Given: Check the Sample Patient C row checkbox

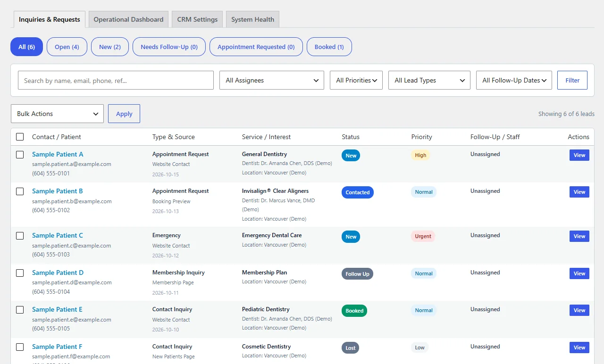Looking at the screenshot, I should 20,236.
